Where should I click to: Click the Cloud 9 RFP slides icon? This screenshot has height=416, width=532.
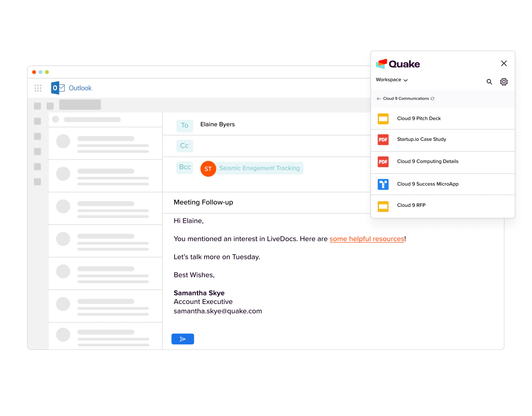pos(383,207)
